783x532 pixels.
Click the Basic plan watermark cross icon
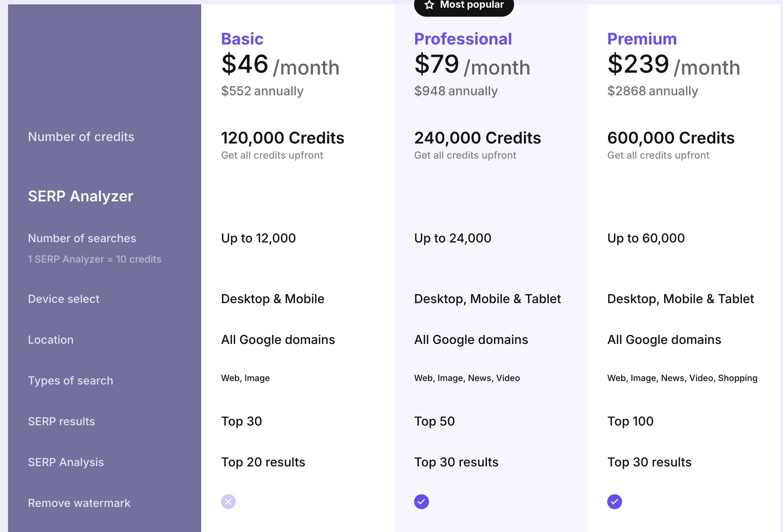228,502
